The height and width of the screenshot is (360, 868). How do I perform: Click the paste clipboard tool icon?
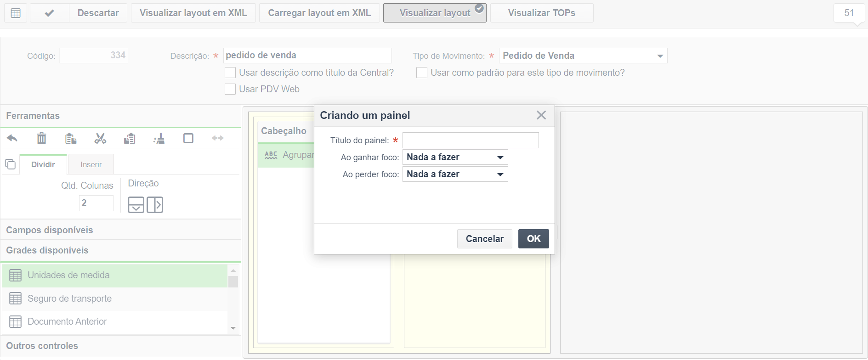pyautogui.click(x=130, y=138)
